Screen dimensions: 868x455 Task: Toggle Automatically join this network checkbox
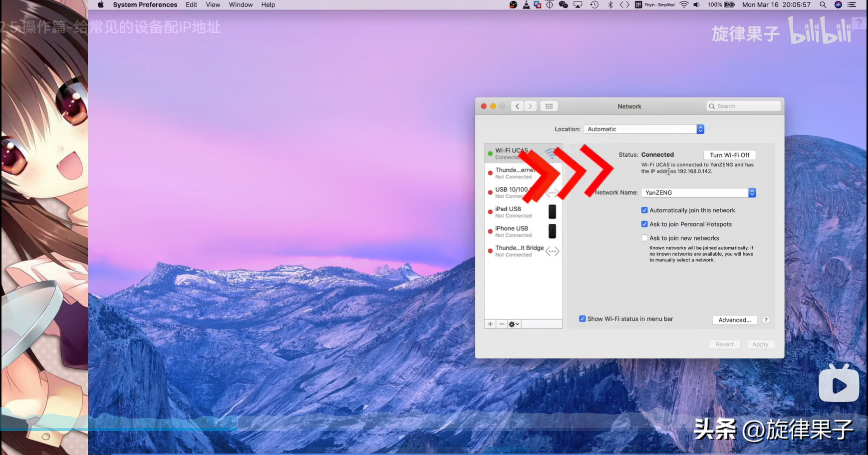tap(644, 210)
